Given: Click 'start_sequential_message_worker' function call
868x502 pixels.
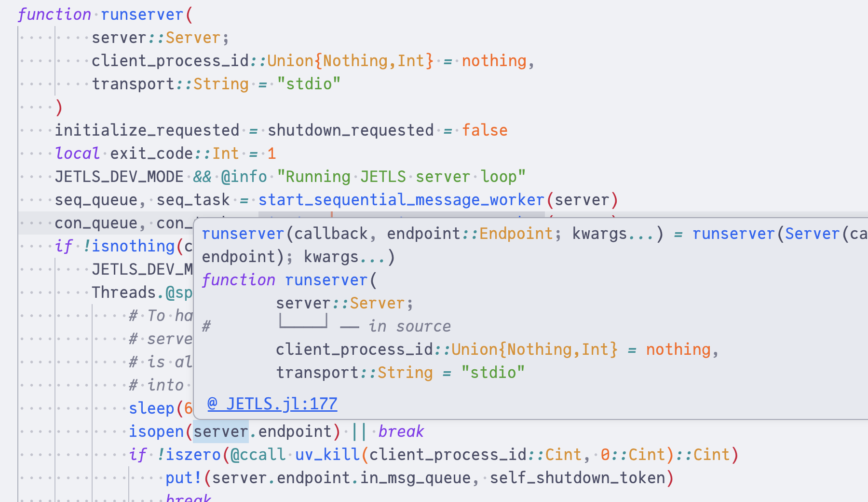Looking at the screenshot, I should [x=401, y=200].
